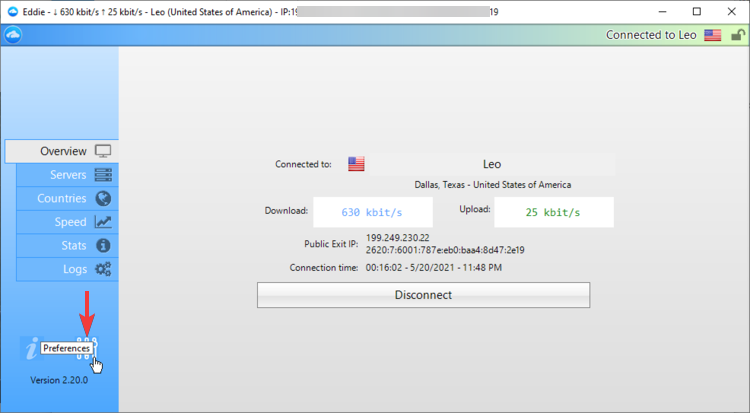Select the Overview tab
750x413 pixels.
tap(62, 151)
